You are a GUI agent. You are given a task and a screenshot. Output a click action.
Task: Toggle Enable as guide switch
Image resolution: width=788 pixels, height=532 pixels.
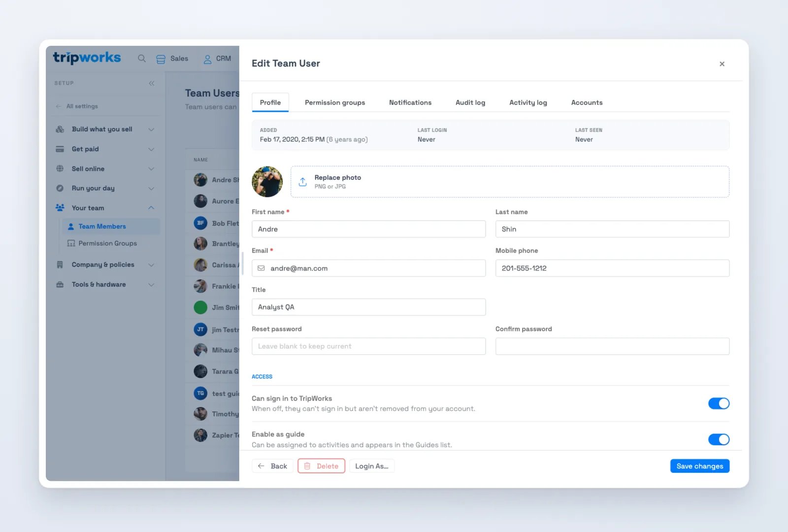point(719,439)
